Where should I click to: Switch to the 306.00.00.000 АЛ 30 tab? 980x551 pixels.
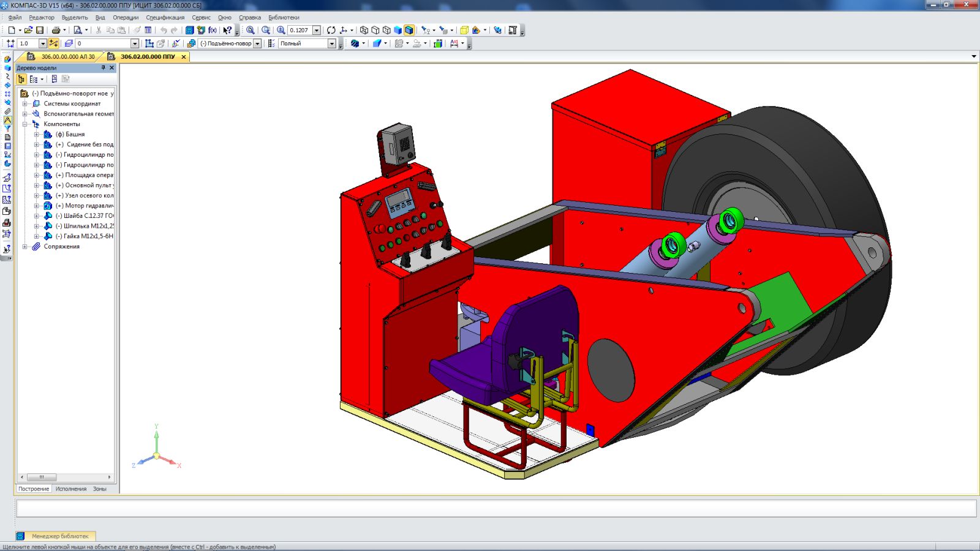(x=67, y=56)
